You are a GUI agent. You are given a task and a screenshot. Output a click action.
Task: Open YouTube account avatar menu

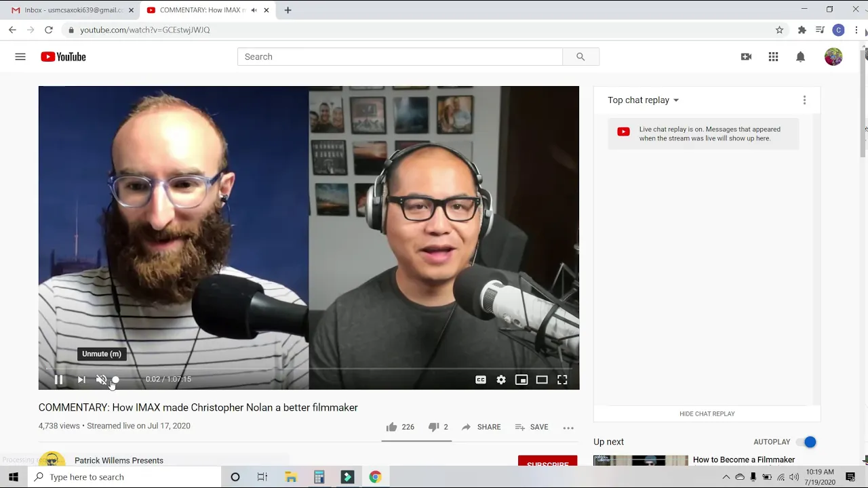833,57
